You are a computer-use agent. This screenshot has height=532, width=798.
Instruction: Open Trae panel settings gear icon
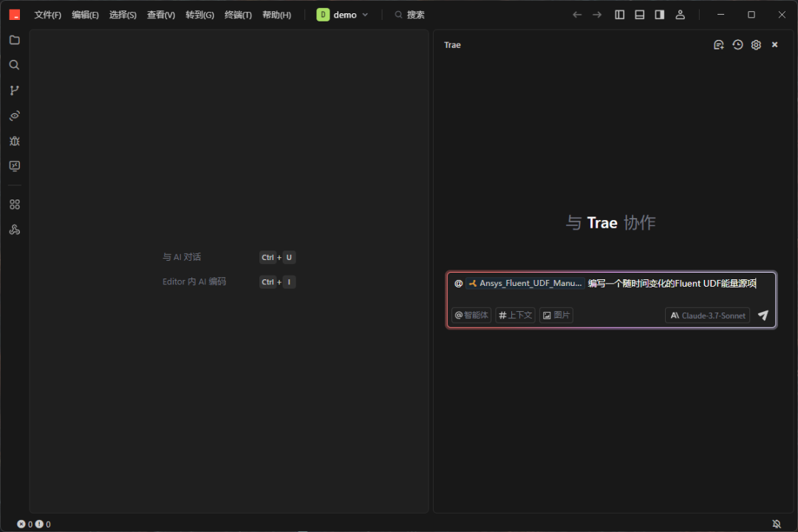coord(756,45)
